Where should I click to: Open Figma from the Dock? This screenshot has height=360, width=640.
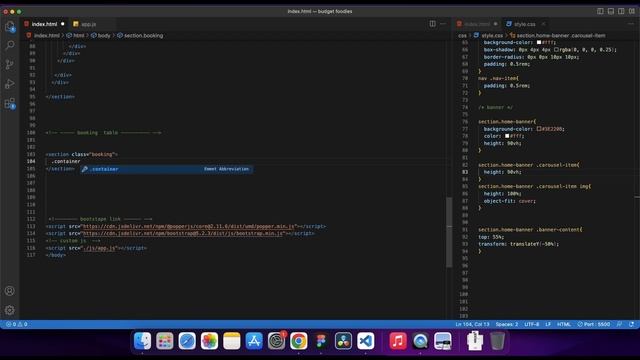click(321, 341)
